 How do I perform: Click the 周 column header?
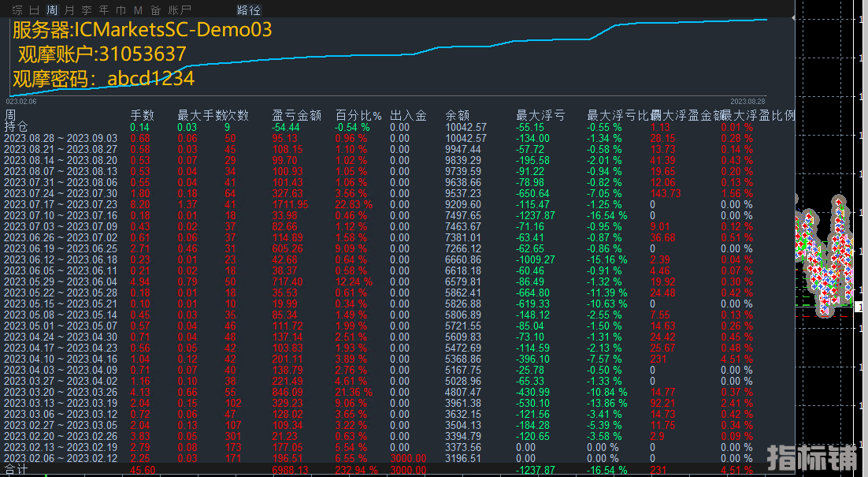pyautogui.click(x=10, y=114)
